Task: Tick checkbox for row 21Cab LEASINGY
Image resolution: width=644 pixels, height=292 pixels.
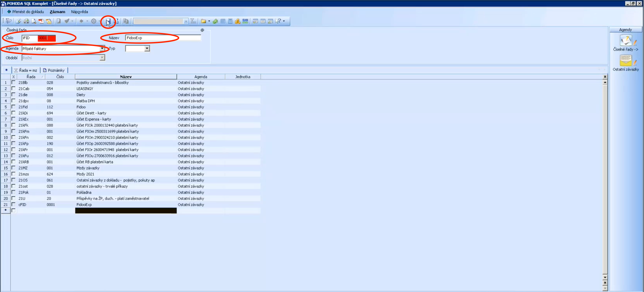Action: click(x=13, y=89)
